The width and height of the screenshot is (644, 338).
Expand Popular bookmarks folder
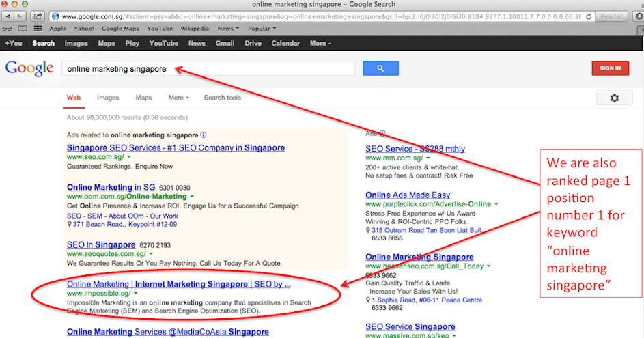[x=262, y=29]
